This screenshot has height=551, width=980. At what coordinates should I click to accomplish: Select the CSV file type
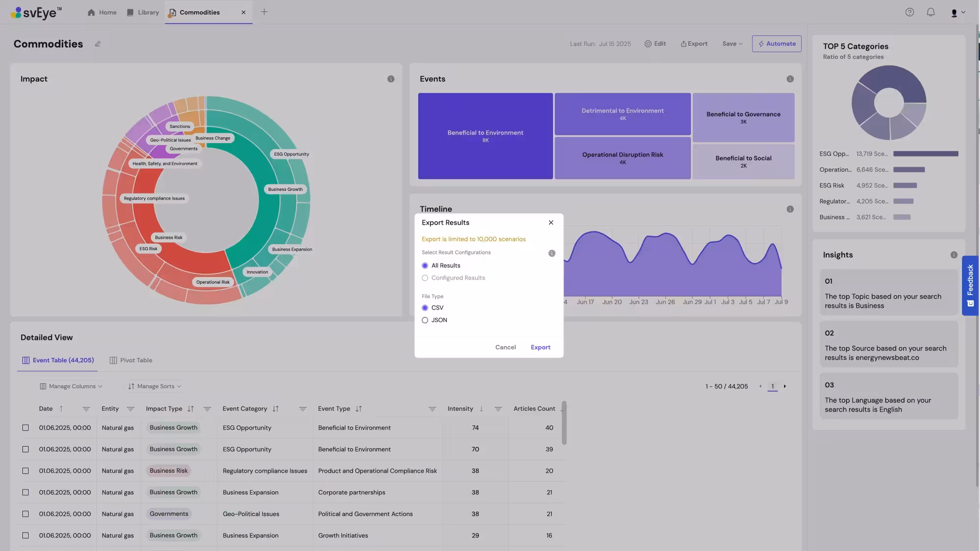[425, 308]
